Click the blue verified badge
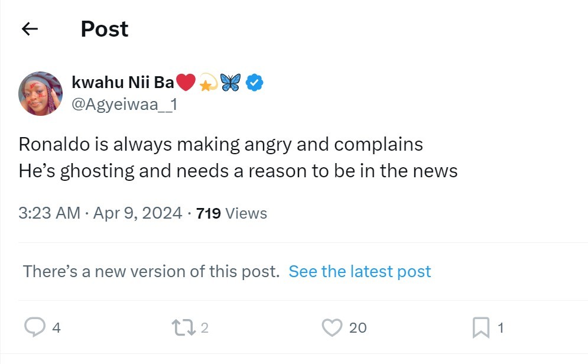Screen dimensions: 588x364 coord(254,83)
